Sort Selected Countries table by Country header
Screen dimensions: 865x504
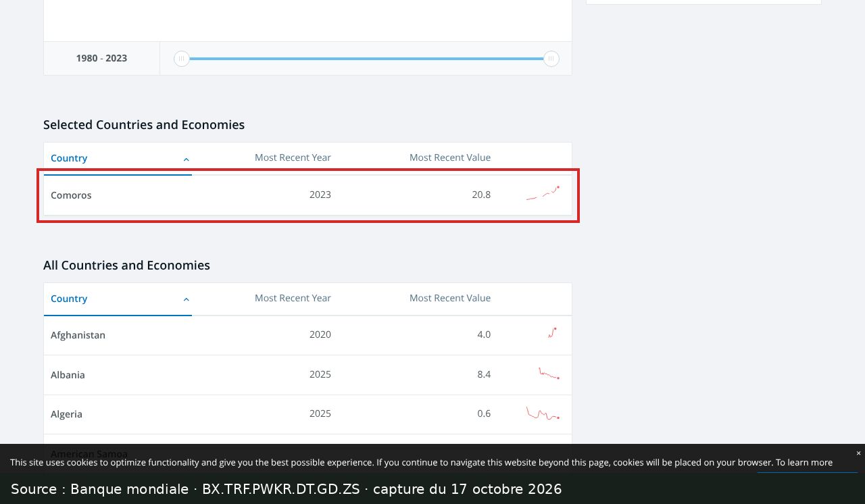(69, 158)
